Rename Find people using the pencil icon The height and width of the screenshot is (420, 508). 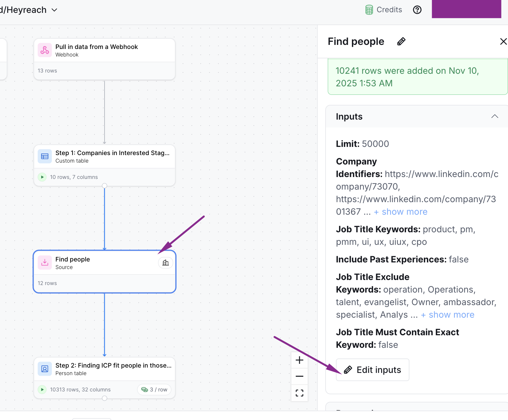[401, 41]
